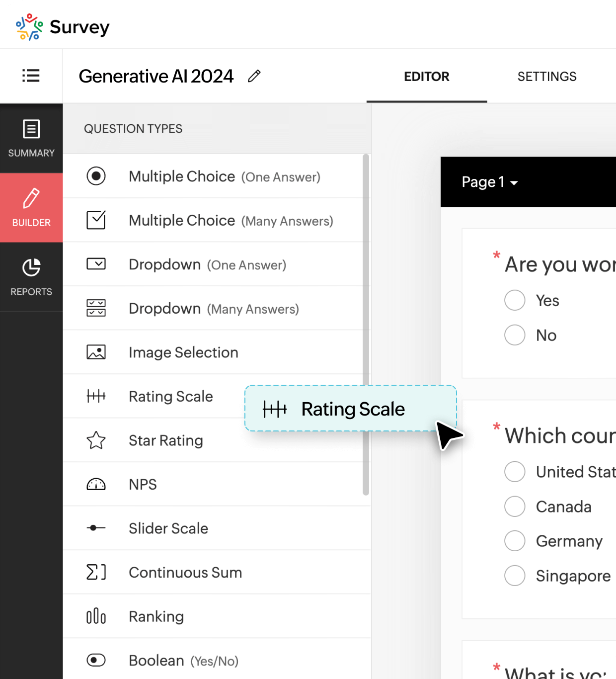This screenshot has width=616, height=679.
Task: Click the Builder sidebar button
Action: [x=31, y=208]
